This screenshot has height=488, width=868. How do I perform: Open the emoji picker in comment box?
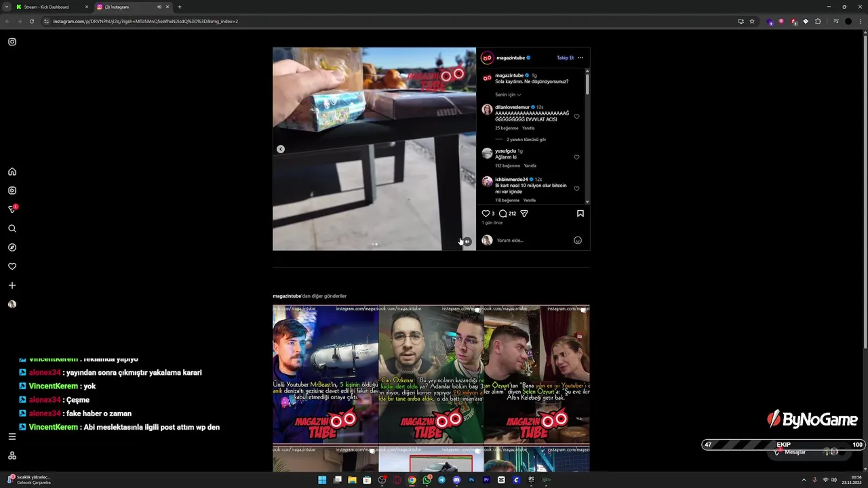578,240
